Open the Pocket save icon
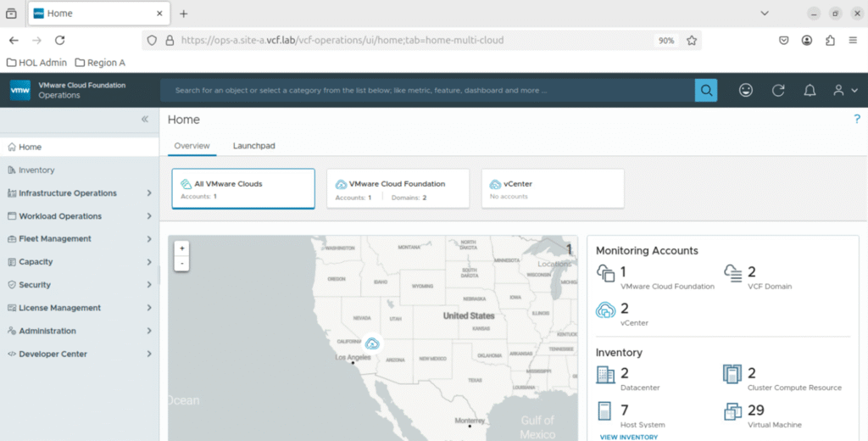Image resolution: width=868 pixels, height=441 pixels. pyautogui.click(x=783, y=40)
